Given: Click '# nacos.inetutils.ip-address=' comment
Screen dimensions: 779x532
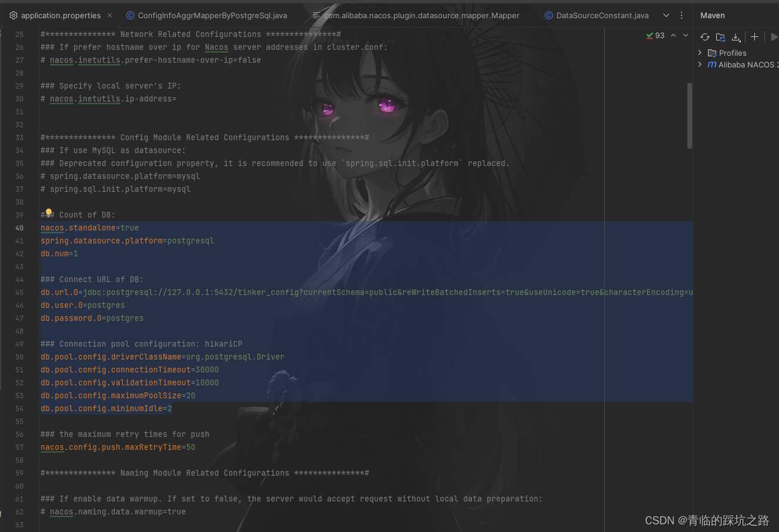Looking at the screenshot, I should [x=109, y=99].
